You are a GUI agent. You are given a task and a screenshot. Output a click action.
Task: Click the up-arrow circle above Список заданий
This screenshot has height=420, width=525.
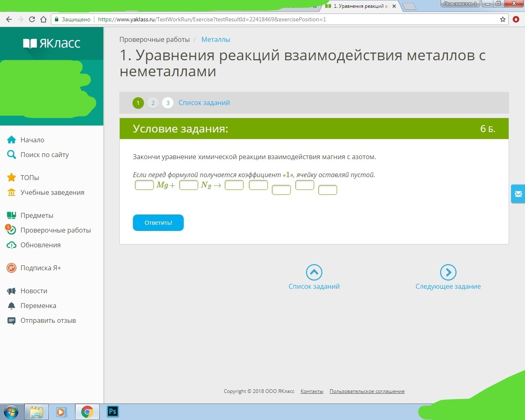[x=314, y=272]
